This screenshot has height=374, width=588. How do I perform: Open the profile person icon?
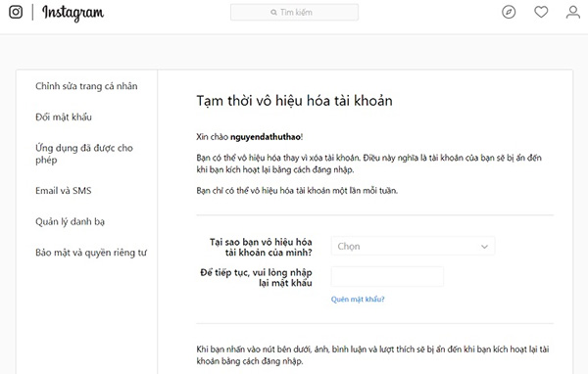click(x=573, y=12)
